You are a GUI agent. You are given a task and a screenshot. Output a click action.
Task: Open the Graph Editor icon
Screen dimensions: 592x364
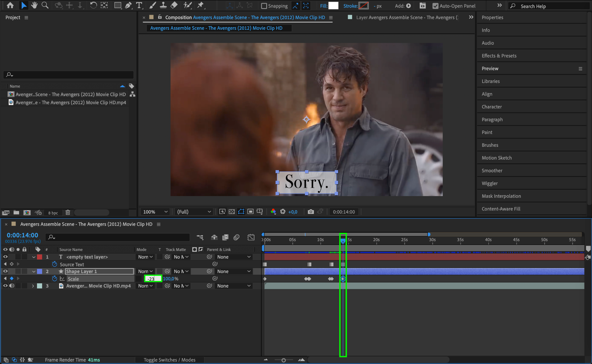251,237
